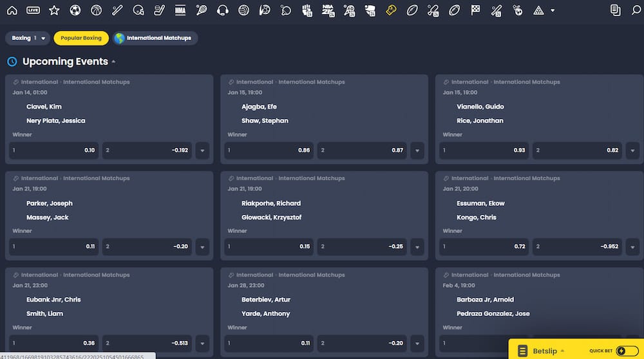This screenshot has height=359, width=644.
Task: Select the snooker triangle rack icon
Action: (538, 11)
